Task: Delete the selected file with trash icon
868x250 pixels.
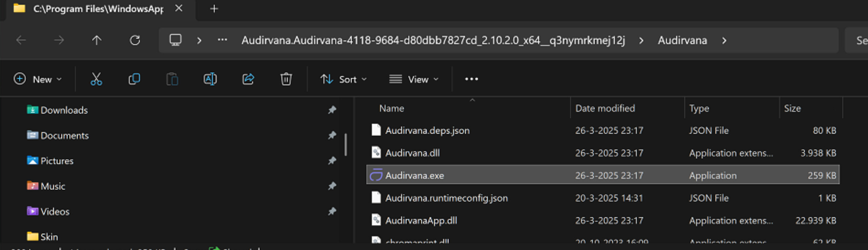Action: (x=286, y=79)
